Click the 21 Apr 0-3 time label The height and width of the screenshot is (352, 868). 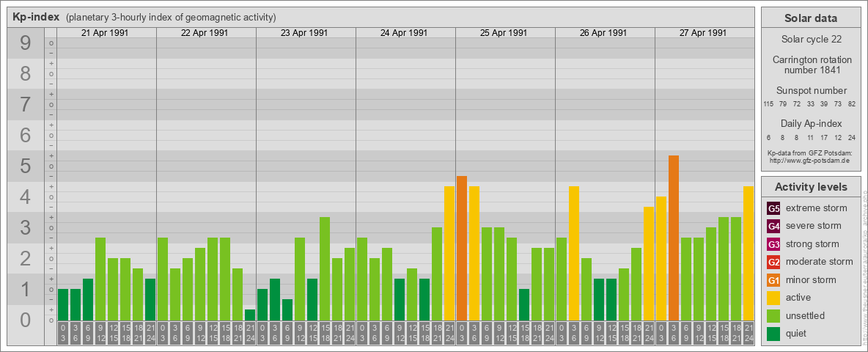click(x=63, y=334)
